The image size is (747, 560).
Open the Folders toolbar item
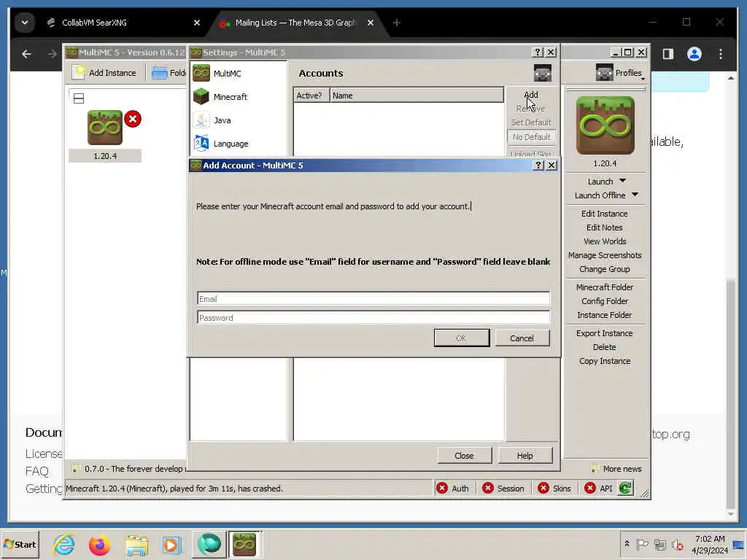click(169, 72)
